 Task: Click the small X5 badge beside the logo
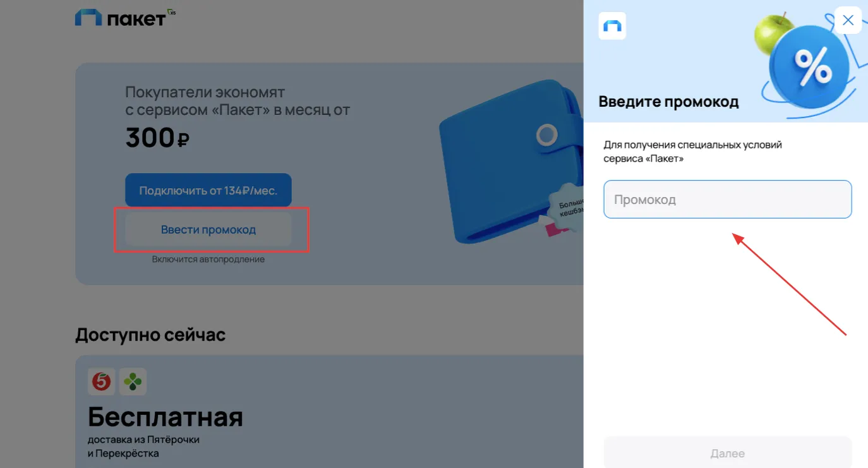pyautogui.click(x=171, y=11)
